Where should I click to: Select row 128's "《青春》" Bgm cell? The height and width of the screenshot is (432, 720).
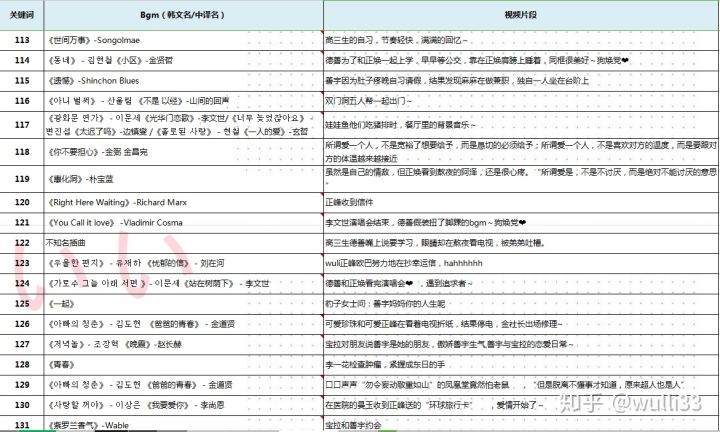pyautogui.click(x=183, y=365)
